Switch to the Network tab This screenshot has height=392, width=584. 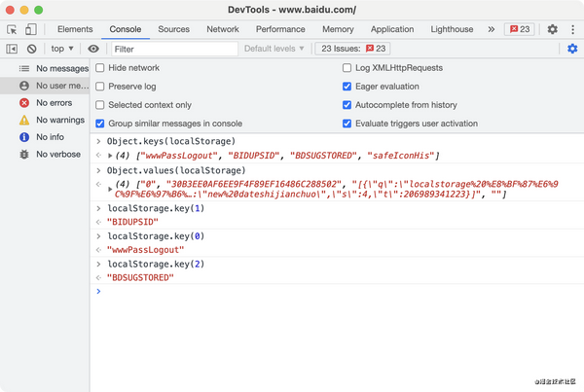pyautogui.click(x=223, y=30)
